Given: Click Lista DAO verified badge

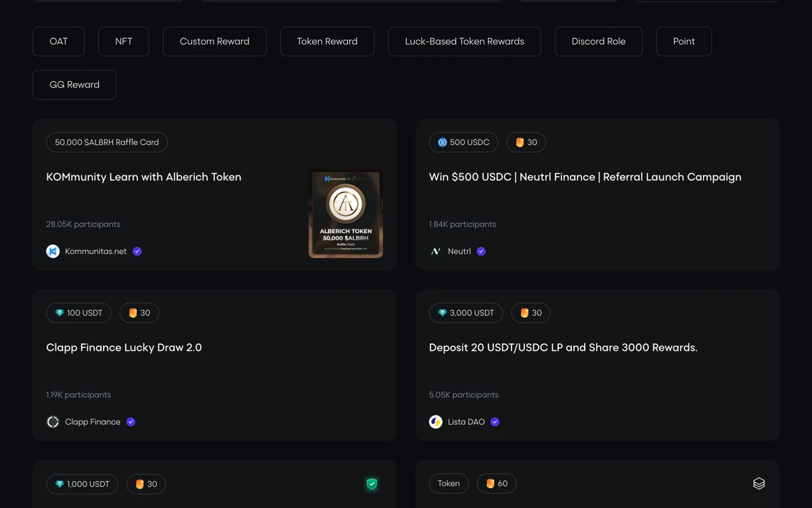Looking at the screenshot, I should tap(495, 422).
